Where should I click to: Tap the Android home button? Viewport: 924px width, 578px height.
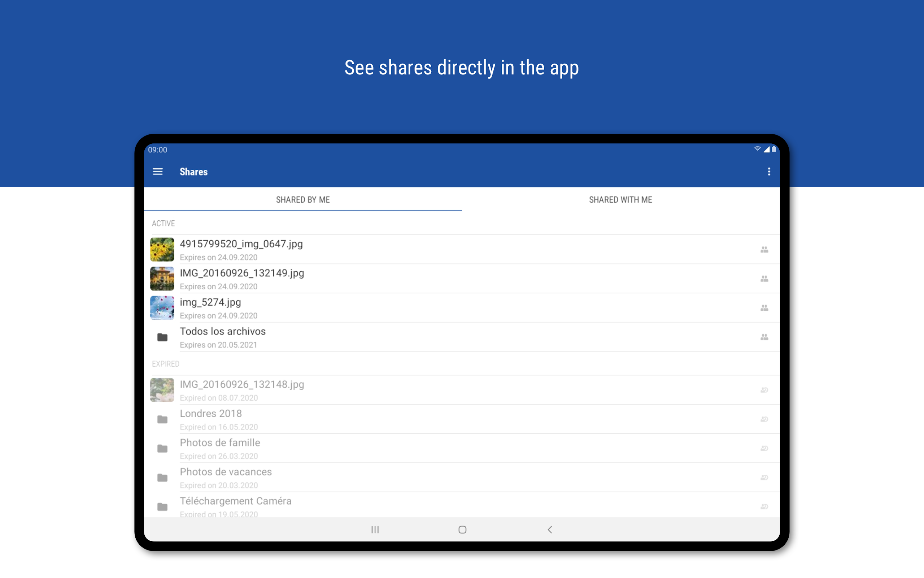(462, 530)
